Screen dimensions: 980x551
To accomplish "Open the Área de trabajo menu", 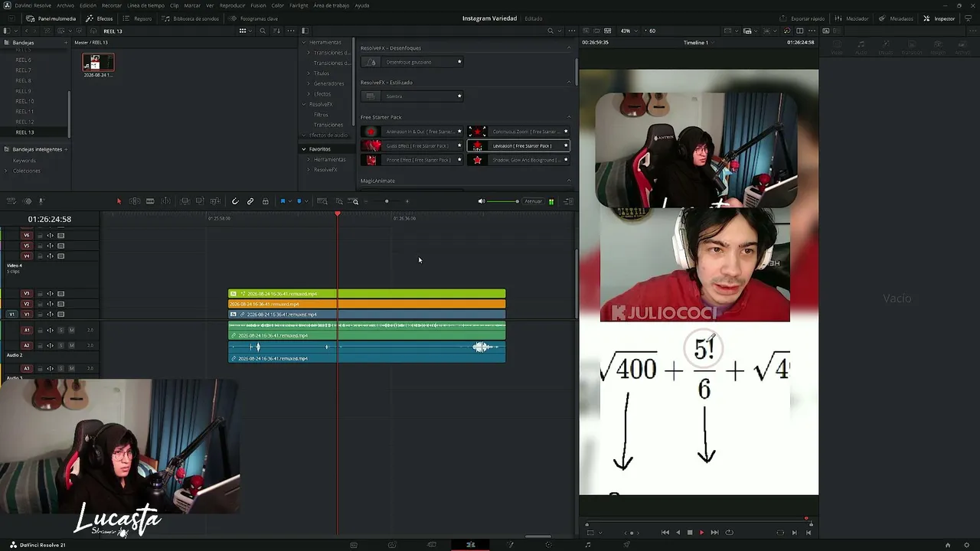I will [332, 5].
